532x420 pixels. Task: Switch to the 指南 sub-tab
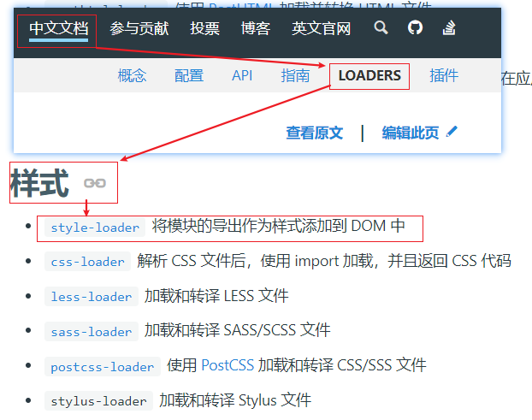[x=295, y=75]
